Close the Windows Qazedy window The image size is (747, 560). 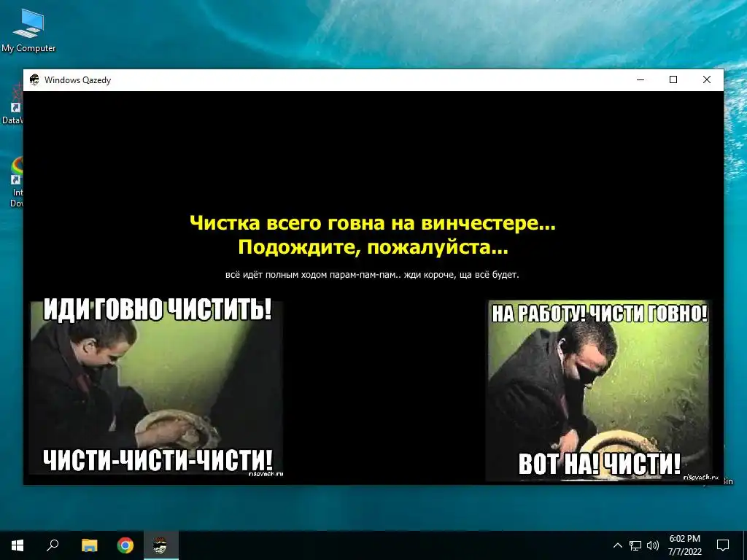706,80
